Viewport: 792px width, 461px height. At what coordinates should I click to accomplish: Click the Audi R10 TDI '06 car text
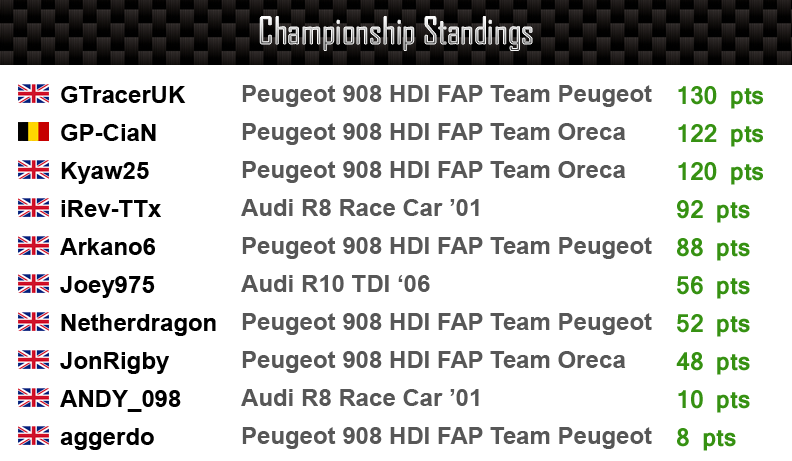pyautogui.click(x=335, y=284)
